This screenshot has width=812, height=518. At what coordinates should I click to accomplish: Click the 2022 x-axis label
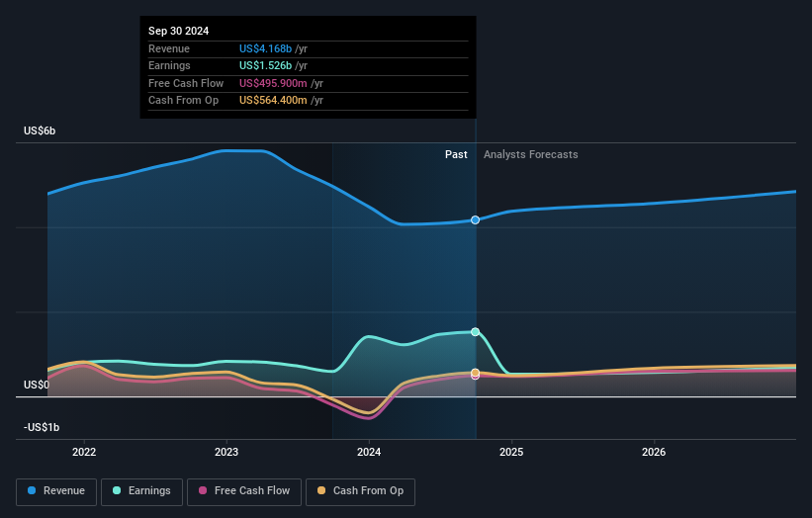(84, 453)
